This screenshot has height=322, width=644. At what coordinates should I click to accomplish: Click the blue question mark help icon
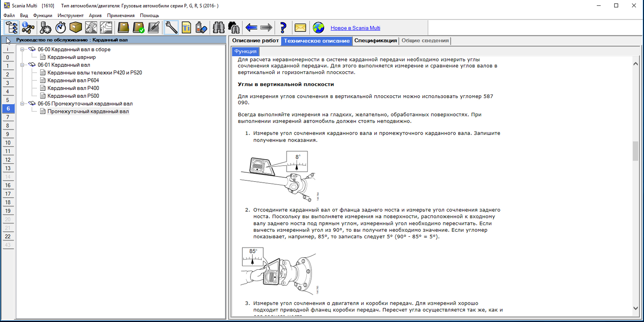click(x=283, y=28)
